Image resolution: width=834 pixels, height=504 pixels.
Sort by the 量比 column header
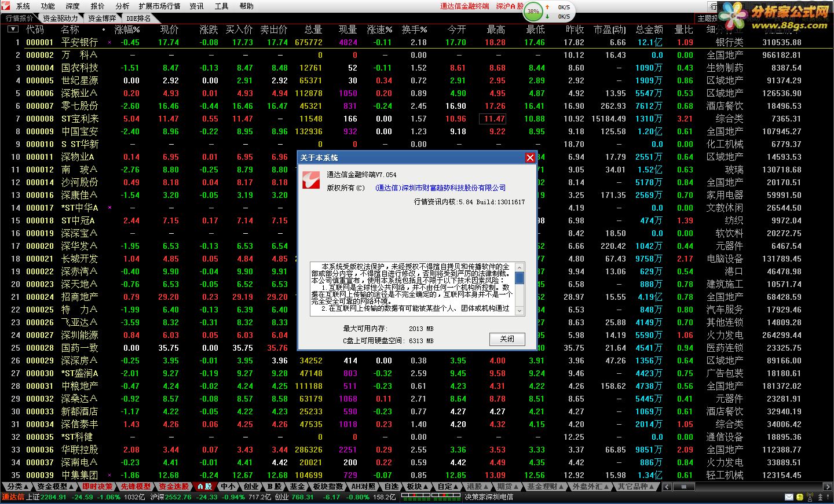[x=684, y=30]
